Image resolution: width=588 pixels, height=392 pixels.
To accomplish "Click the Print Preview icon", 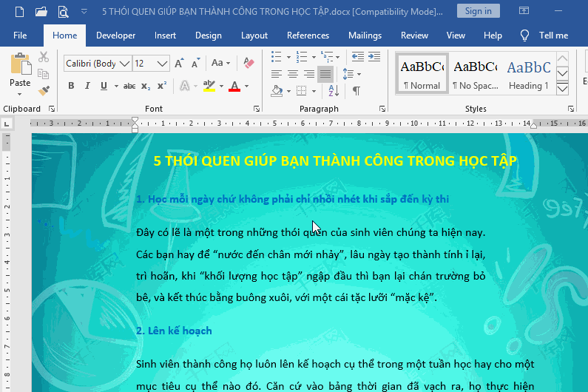I will pos(63,12).
